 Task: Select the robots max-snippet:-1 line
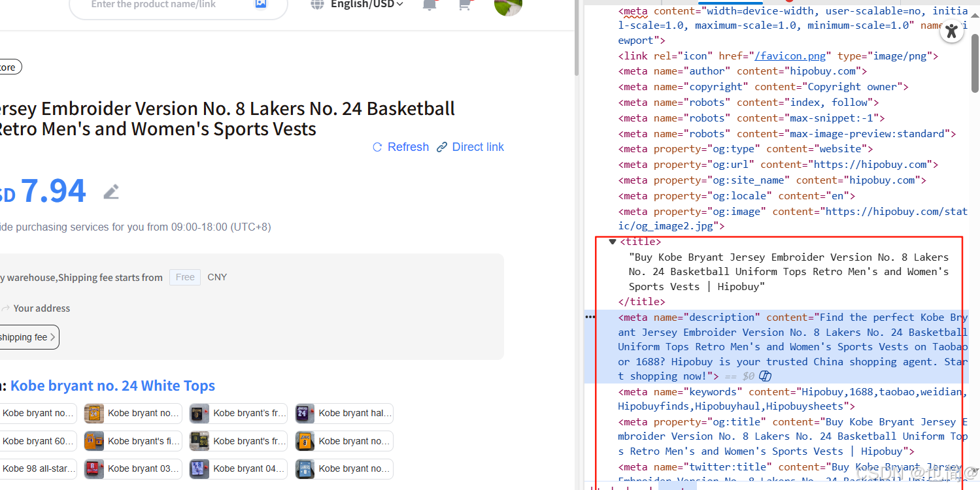click(752, 118)
